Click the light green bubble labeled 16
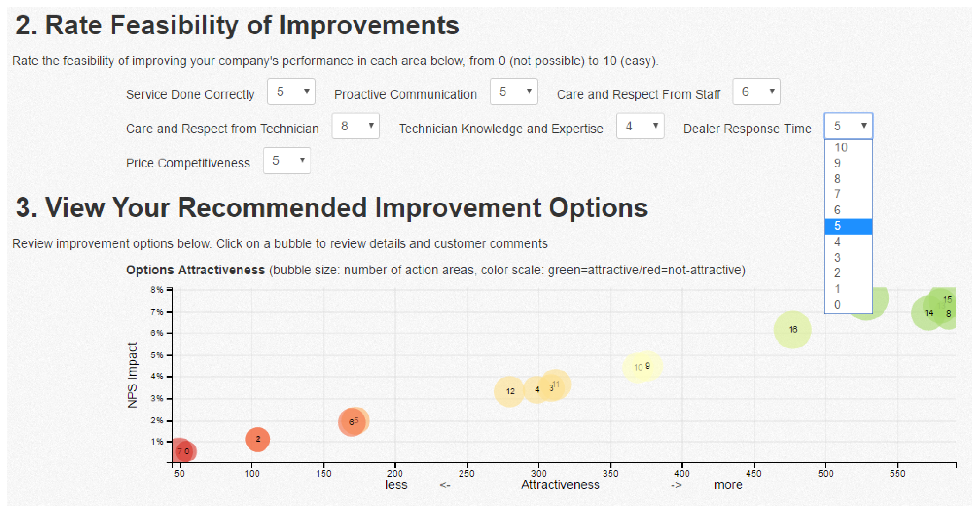This screenshot has width=980, height=514. click(x=792, y=330)
